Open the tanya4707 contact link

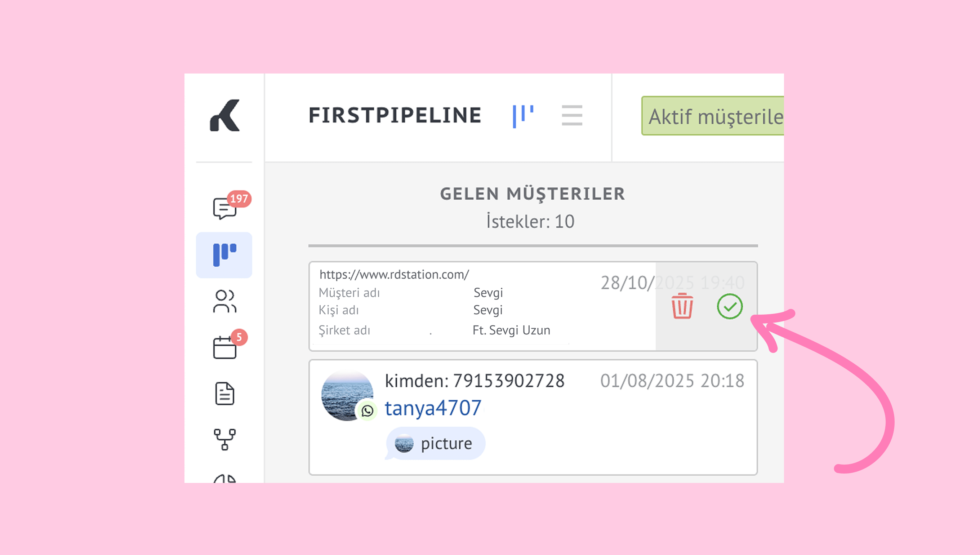433,408
